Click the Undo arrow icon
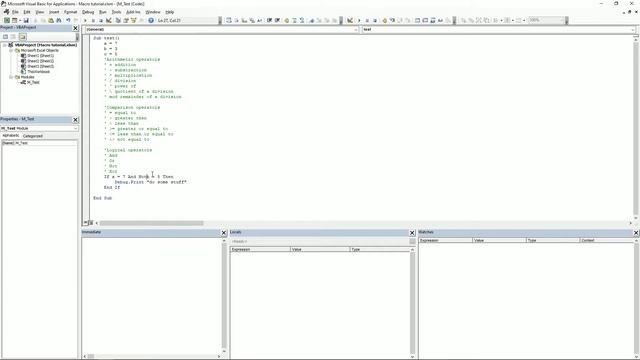This screenshot has height=360, width=640. pyautogui.click(x=68, y=20)
